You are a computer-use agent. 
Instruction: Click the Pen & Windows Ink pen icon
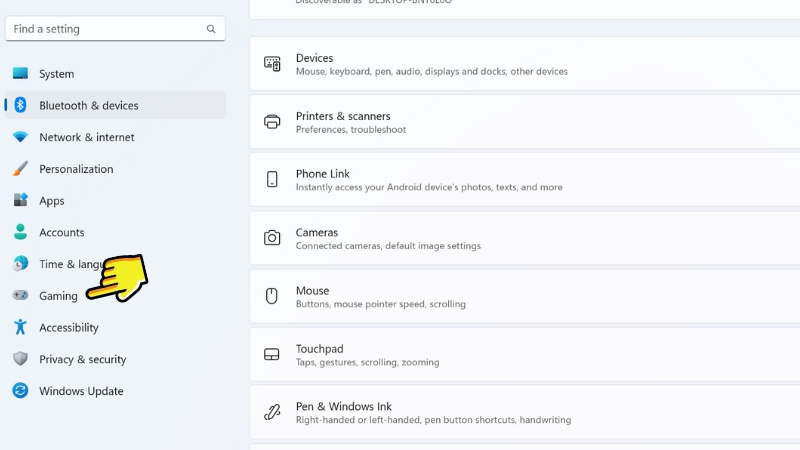click(x=272, y=412)
